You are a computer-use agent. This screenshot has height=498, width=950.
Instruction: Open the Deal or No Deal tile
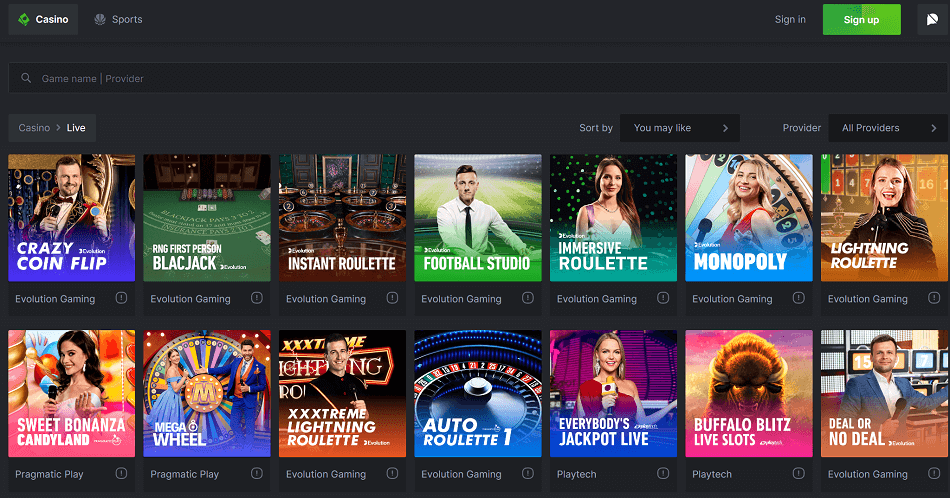pyautogui.click(x=885, y=393)
